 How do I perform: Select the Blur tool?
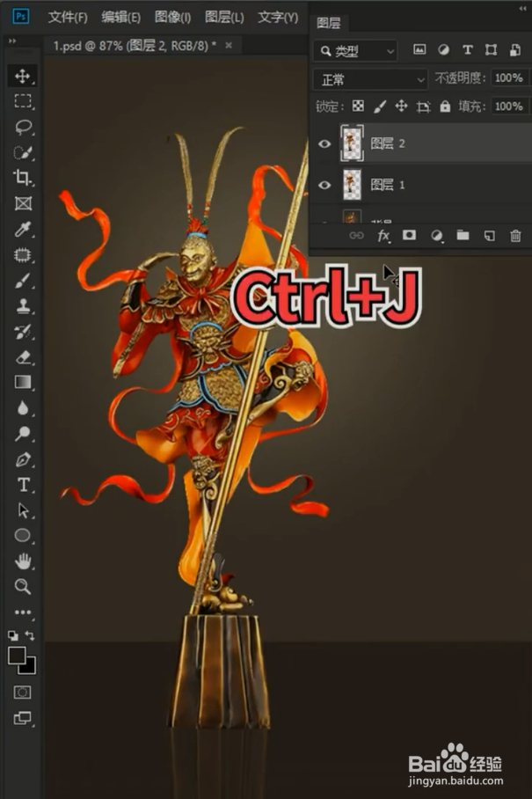pos(22,408)
